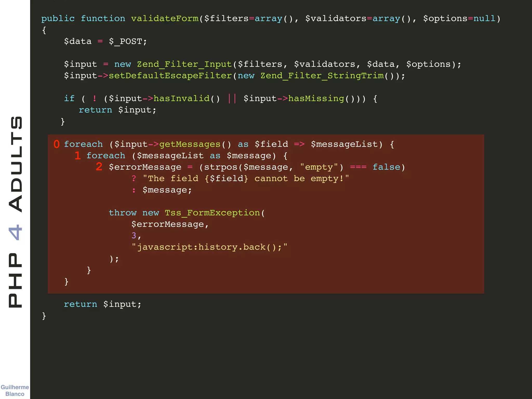Click the '$_POST' variable
532x399 pixels.
pyautogui.click(x=125, y=42)
